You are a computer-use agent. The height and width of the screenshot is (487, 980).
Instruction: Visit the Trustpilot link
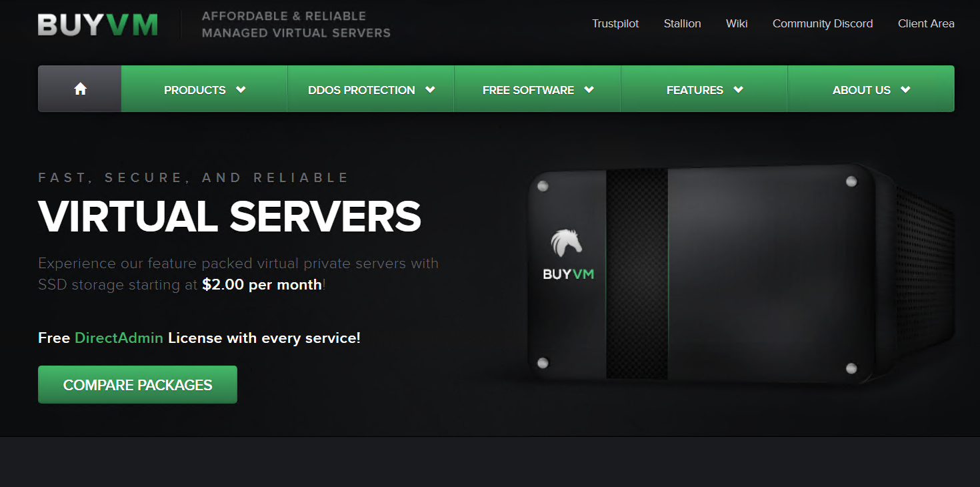tap(615, 23)
